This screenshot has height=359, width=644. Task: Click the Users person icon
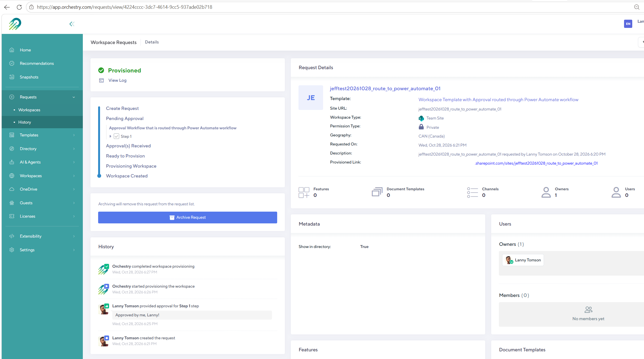(x=616, y=192)
